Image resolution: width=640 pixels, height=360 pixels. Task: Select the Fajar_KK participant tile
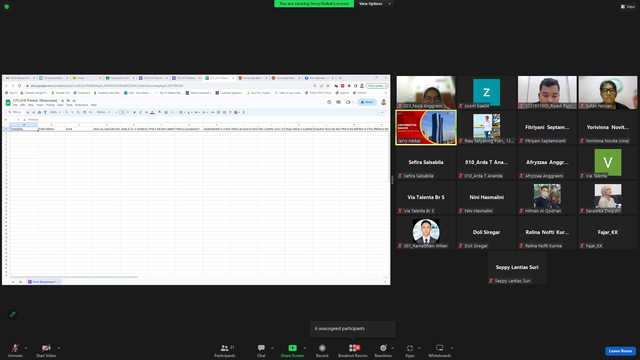pyautogui.click(x=608, y=233)
